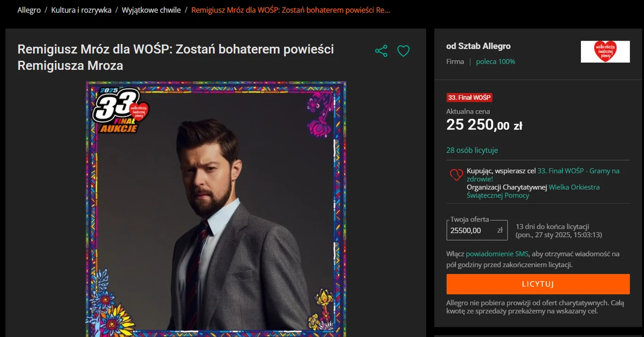Open the Kultura i rozrywka category

pos(81,9)
